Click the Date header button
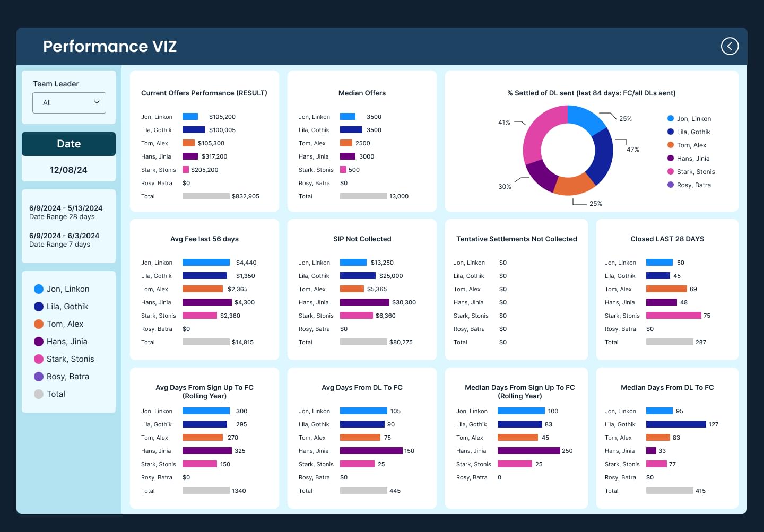This screenshot has height=532, width=764. pyautogui.click(x=68, y=144)
